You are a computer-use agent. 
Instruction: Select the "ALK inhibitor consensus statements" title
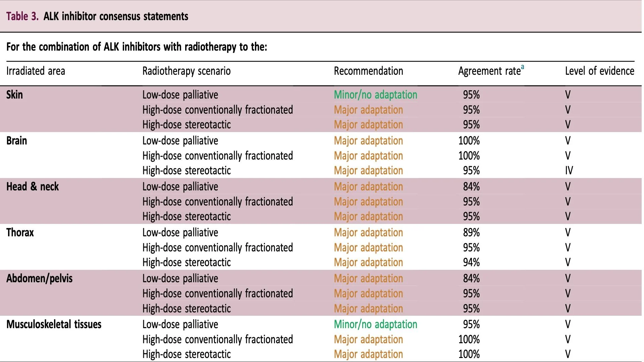click(116, 16)
